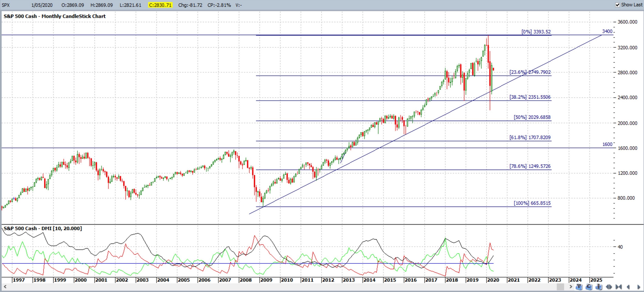Select the [78.6%] 1249.5726 Fibonacci label
Screen dimensions: 644x292
(530, 166)
